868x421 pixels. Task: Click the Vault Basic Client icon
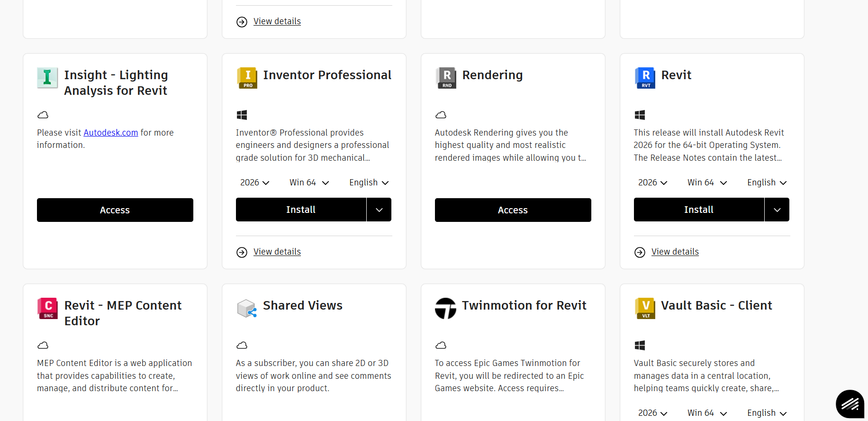tap(645, 308)
